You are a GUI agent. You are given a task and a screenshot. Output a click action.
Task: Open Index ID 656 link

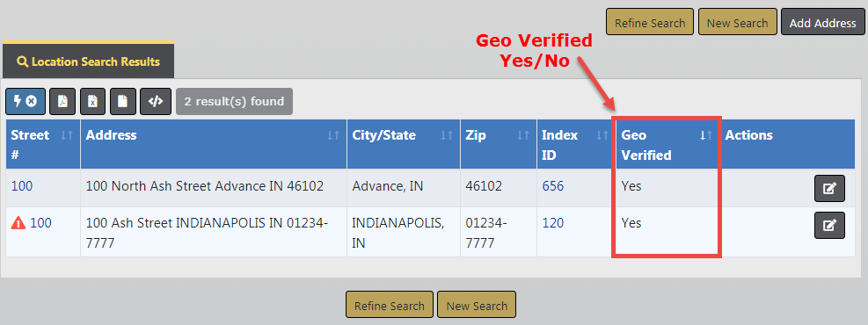552,186
